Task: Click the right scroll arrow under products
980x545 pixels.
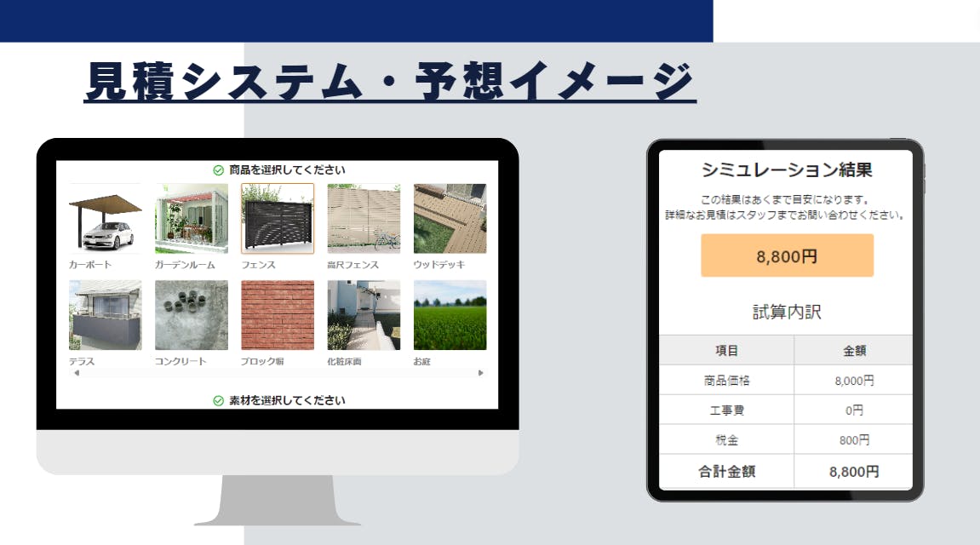Action: pos(480,373)
